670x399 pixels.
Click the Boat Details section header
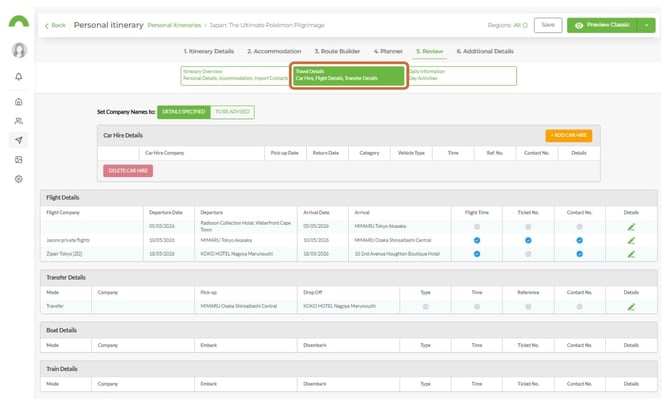pyautogui.click(x=349, y=331)
